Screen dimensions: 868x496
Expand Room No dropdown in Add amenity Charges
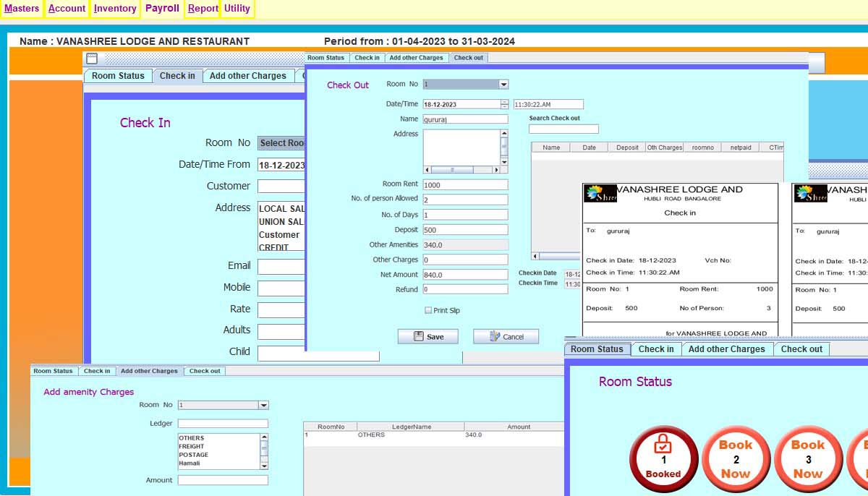pyautogui.click(x=263, y=406)
